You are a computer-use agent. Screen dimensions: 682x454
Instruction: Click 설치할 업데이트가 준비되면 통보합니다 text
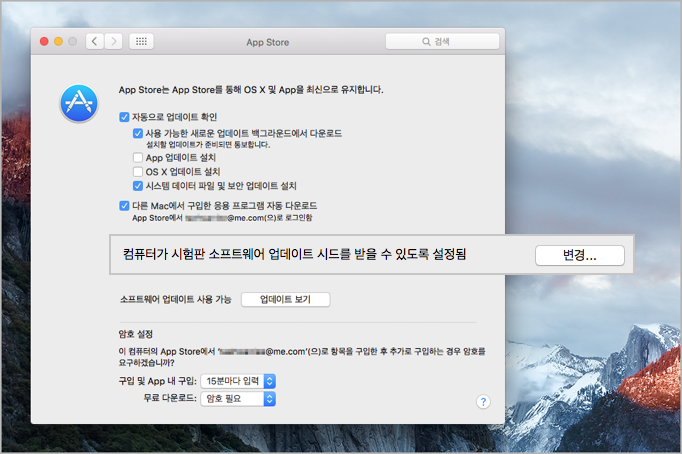(x=208, y=144)
